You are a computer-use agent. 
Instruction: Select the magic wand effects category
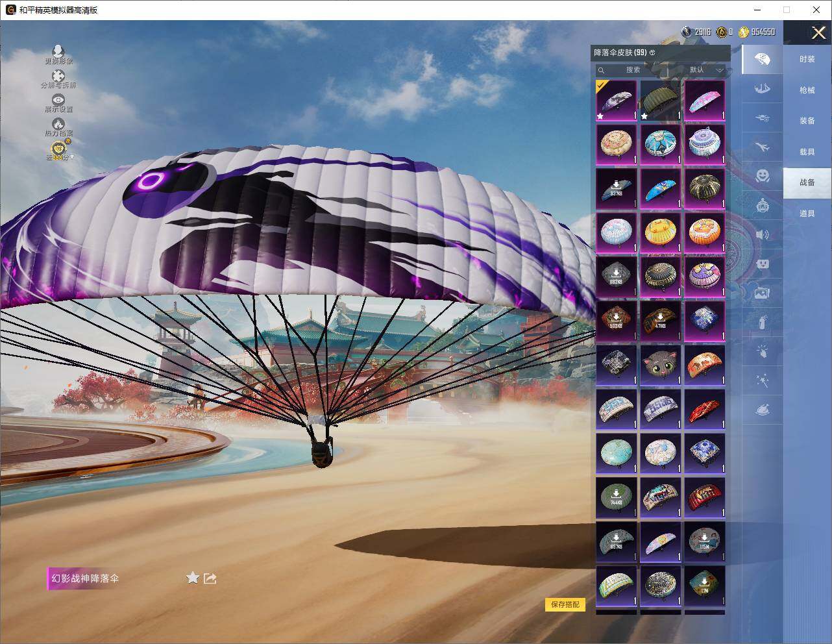(x=763, y=381)
